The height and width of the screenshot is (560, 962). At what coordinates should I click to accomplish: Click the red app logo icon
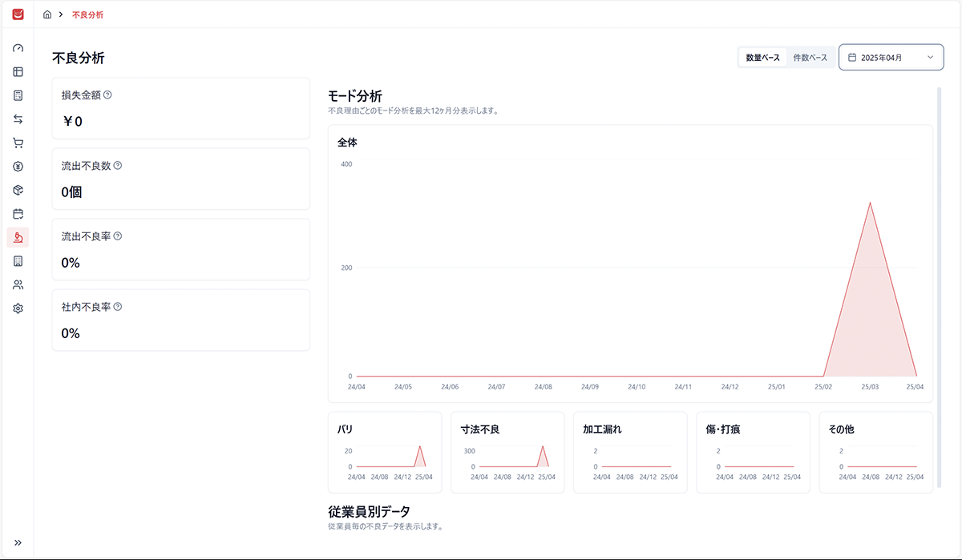[x=18, y=14]
